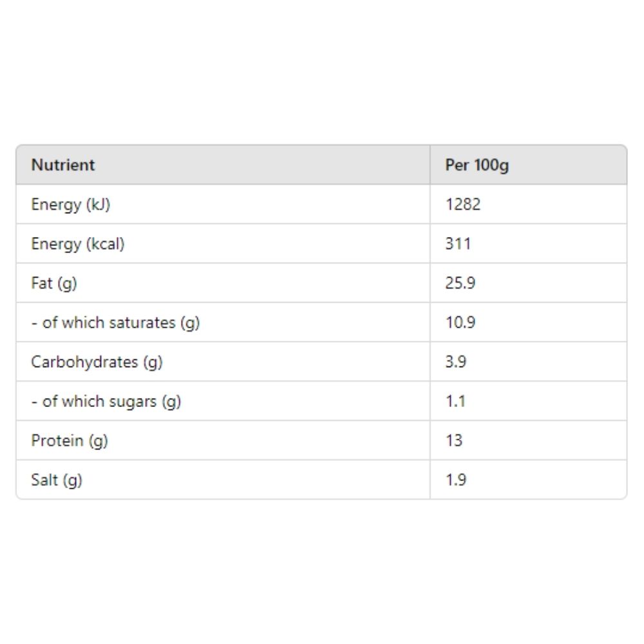
Task: Select the Fat (g) row label
Action: pyautogui.click(x=54, y=283)
